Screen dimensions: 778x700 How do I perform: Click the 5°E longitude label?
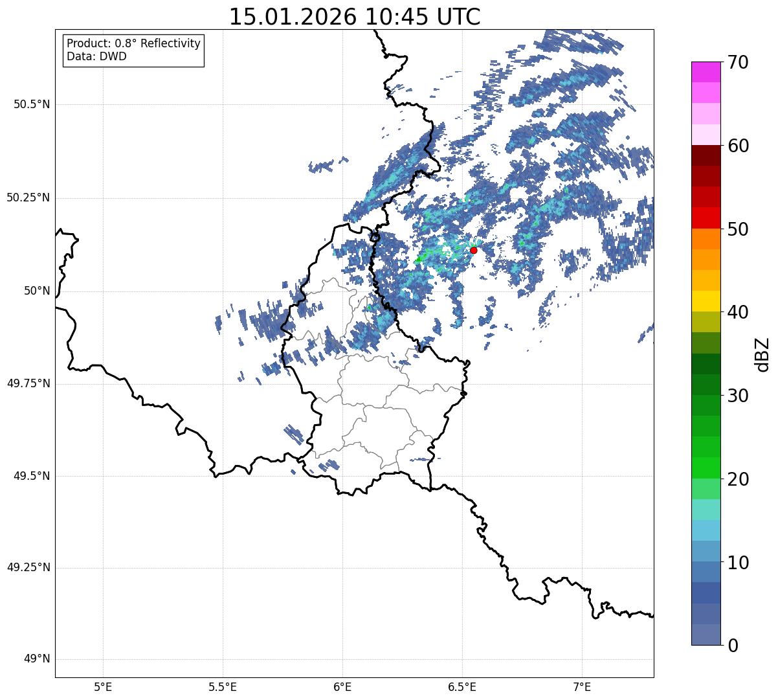(x=103, y=686)
